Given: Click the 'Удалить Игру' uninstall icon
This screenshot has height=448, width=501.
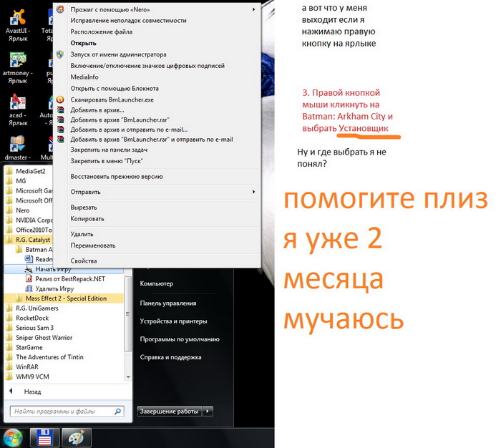Looking at the screenshot, I should coord(29,288).
